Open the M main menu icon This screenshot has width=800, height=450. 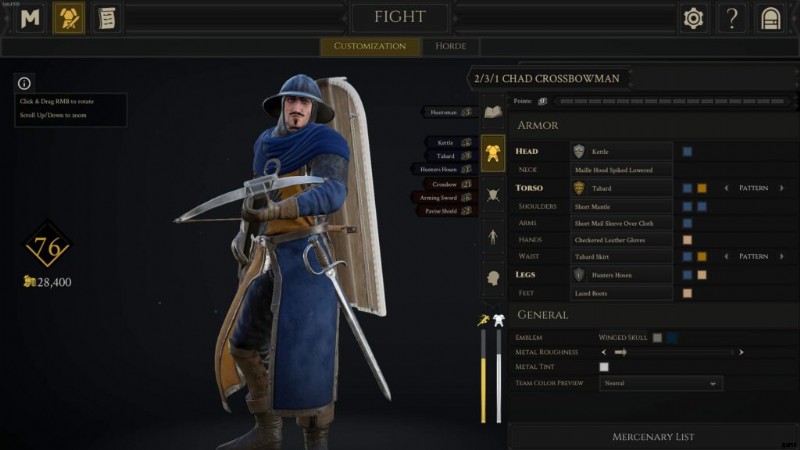(30, 18)
